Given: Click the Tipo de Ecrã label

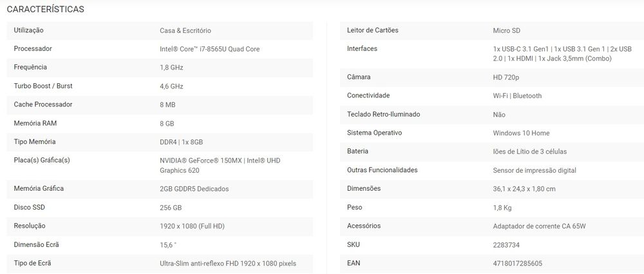Looking at the screenshot, I should coord(32,263).
